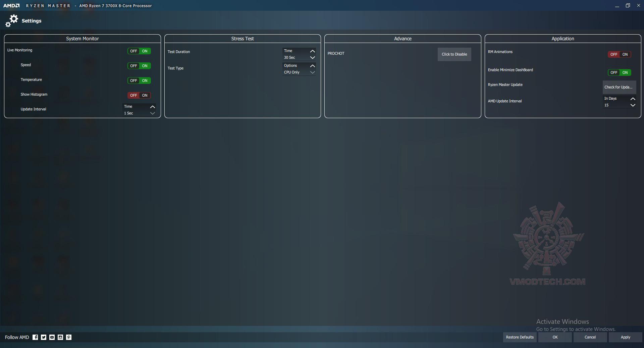Decrease AMD Update Interval days with down arrow
Image resolution: width=644 pixels, height=348 pixels.
pos(633,105)
